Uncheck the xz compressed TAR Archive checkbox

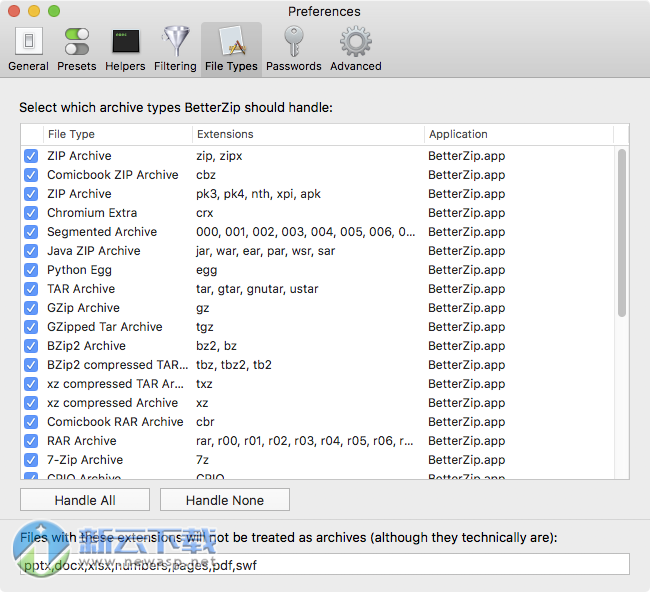(31, 384)
